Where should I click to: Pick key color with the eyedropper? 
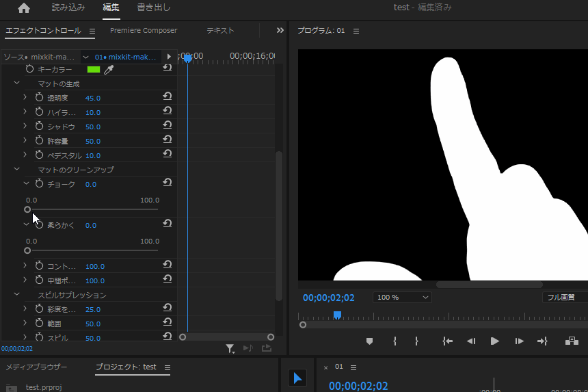tap(109, 69)
